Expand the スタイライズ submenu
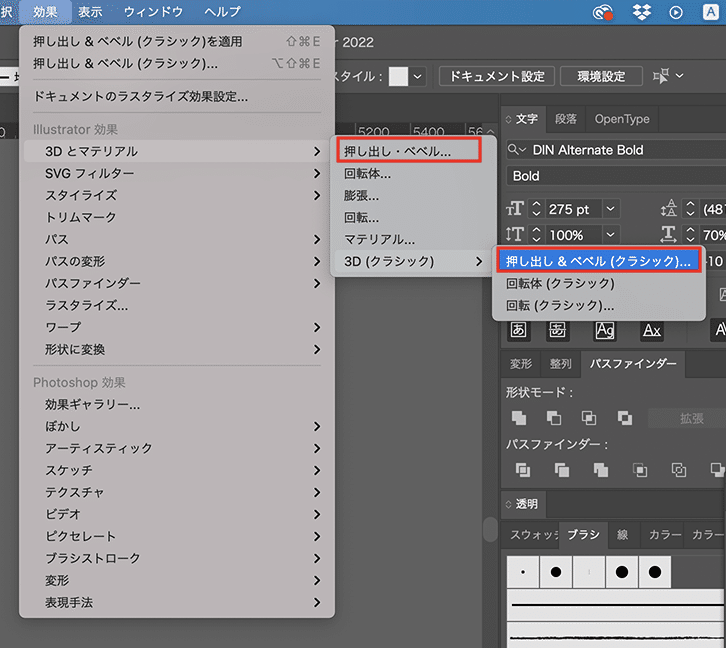 pos(177,195)
